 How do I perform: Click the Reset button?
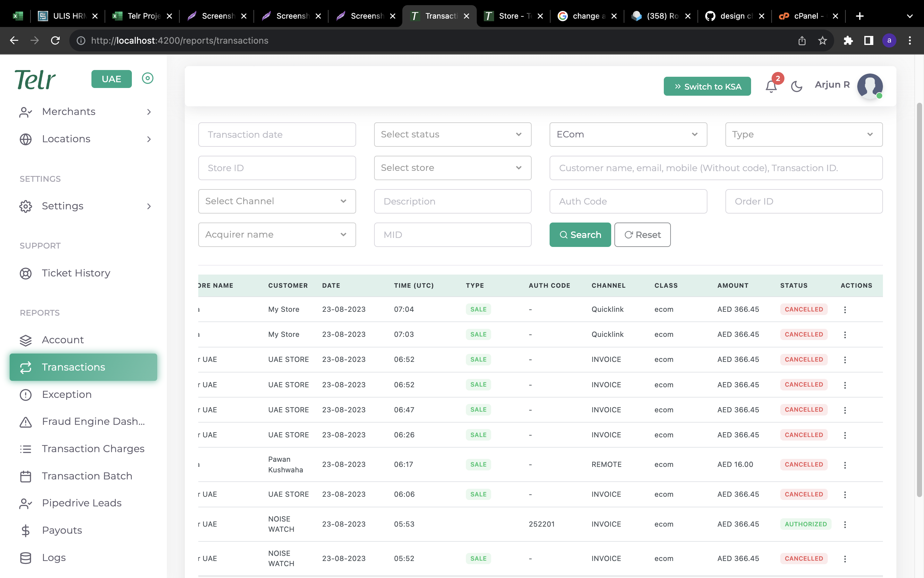(643, 235)
